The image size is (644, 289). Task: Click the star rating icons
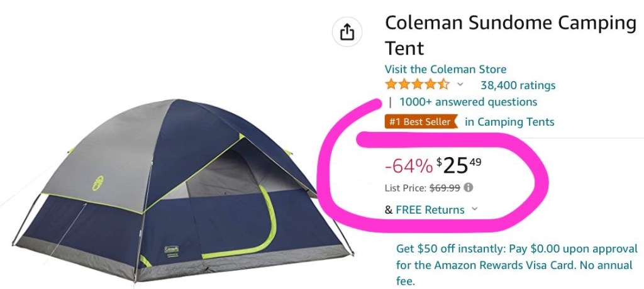pos(417,85)
